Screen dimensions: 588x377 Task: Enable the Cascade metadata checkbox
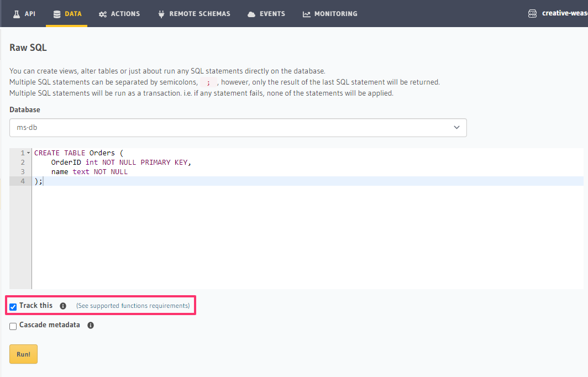(x=13, y=326)
